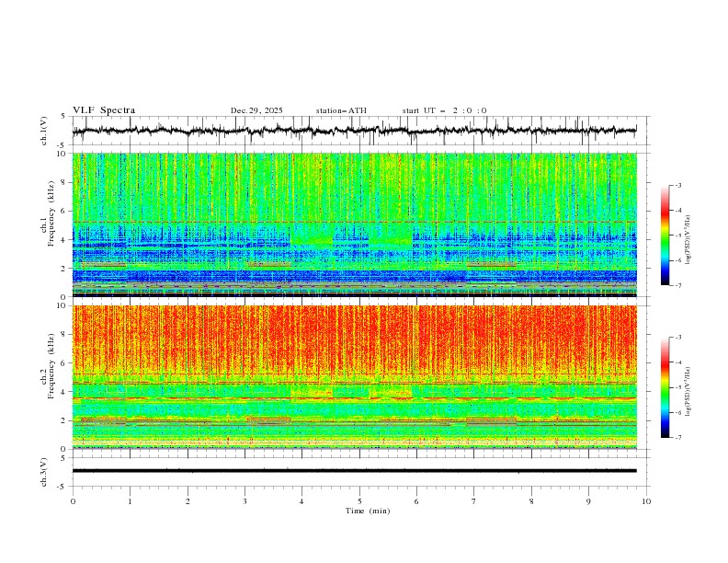The width and height of the screenshot is (728, 563).
Task: Click the "VLF Spectra" plot title
Action: coord(104,110)
